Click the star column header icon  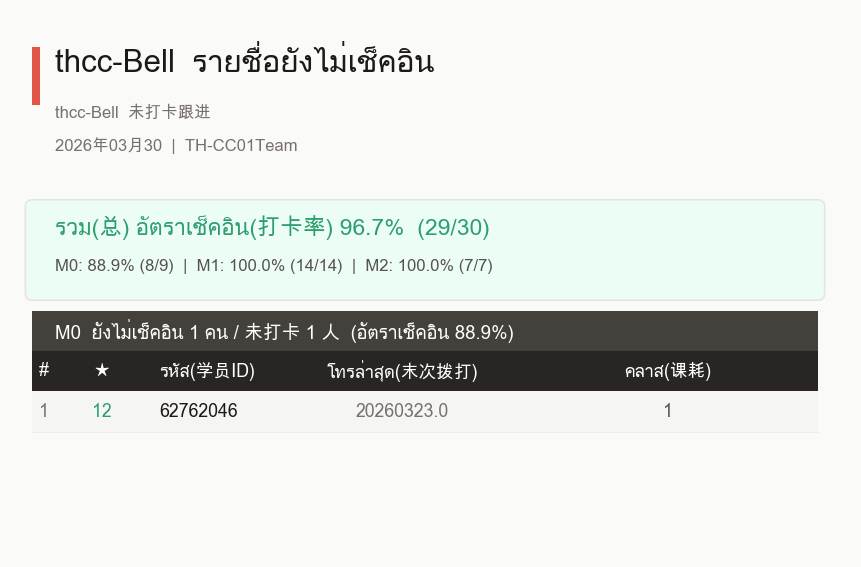coord(102,370)
